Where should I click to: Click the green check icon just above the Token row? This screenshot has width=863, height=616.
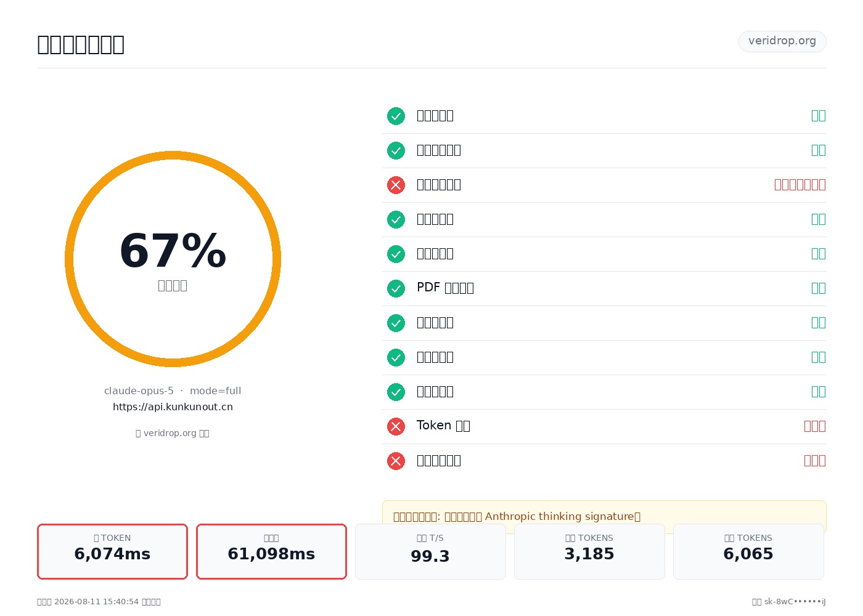click(x=396, y=392)
